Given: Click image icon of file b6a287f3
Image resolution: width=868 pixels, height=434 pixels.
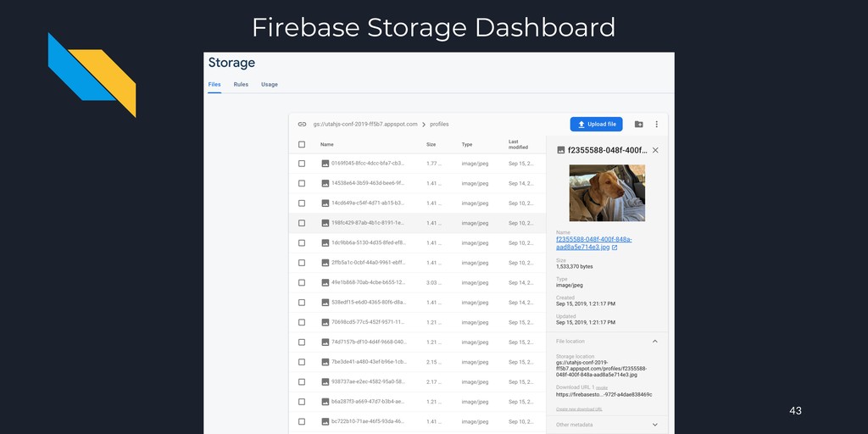Looking at the screenshot, I should coord(325,402).
